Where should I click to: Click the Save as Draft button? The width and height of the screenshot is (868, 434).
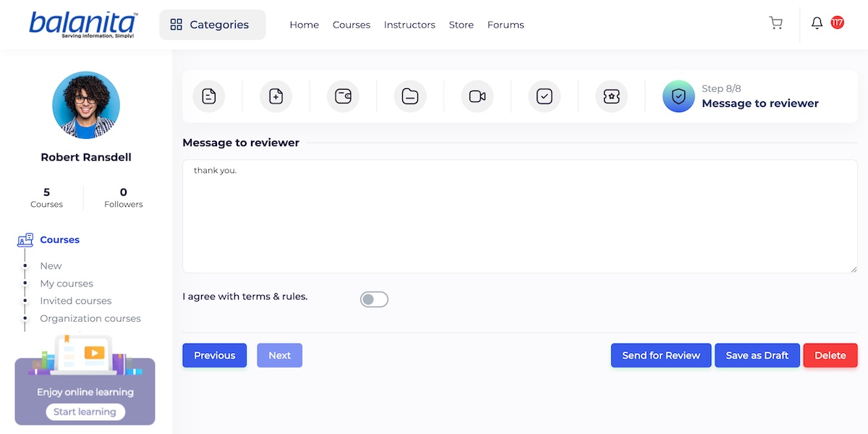(757, 355)
